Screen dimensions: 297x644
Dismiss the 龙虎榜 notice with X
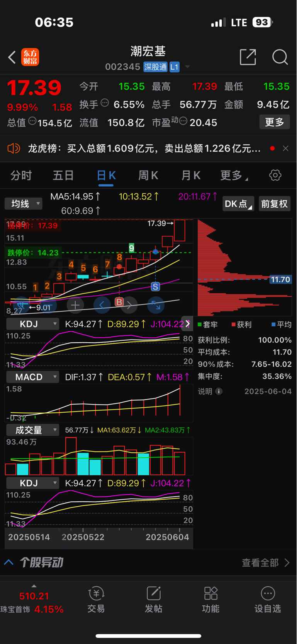point(285,149)
